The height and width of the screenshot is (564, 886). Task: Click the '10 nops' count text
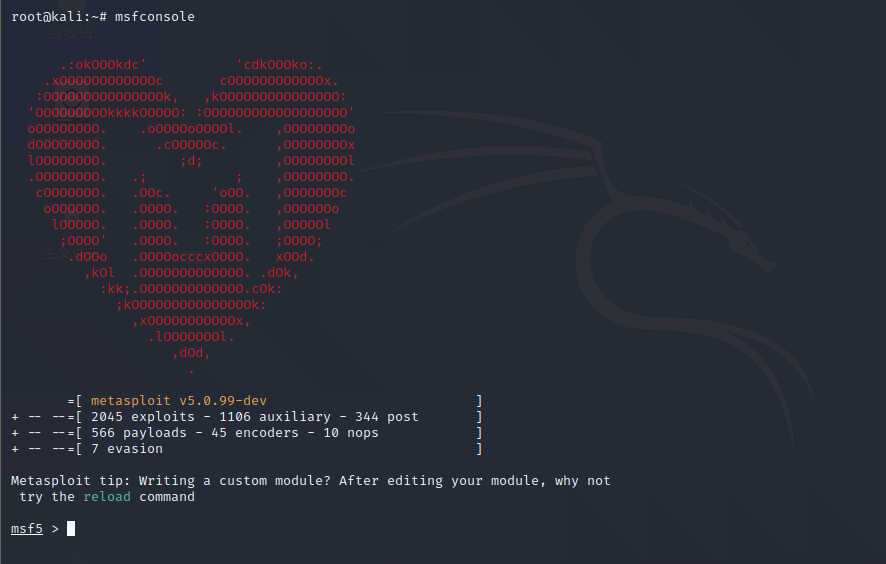click(350, 433)
